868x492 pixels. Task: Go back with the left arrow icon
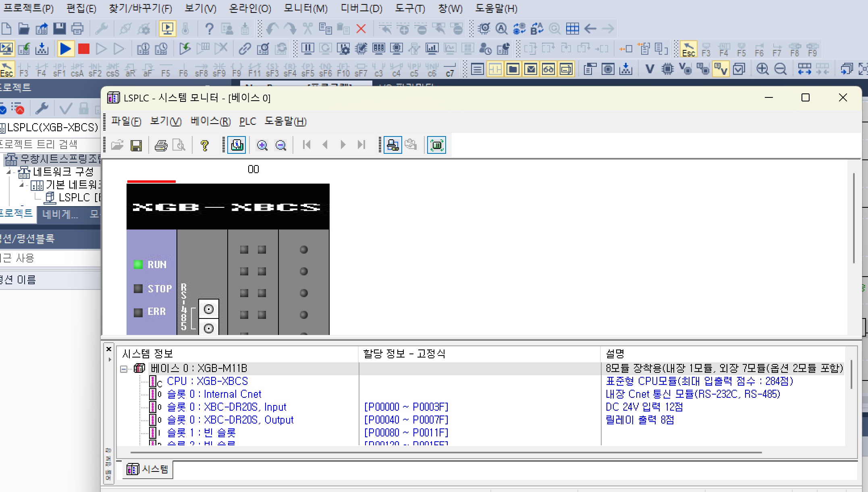pos(590,29)
